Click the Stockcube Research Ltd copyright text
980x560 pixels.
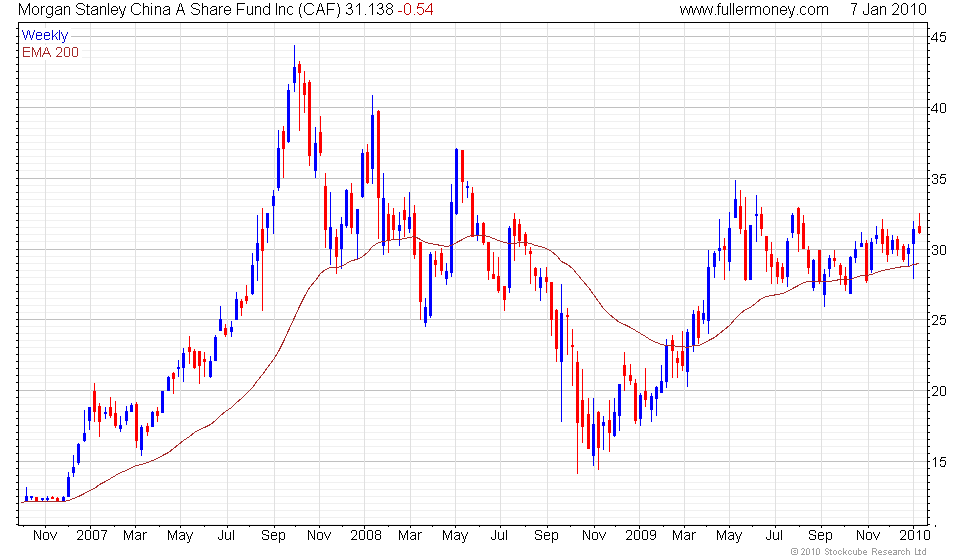858,552
